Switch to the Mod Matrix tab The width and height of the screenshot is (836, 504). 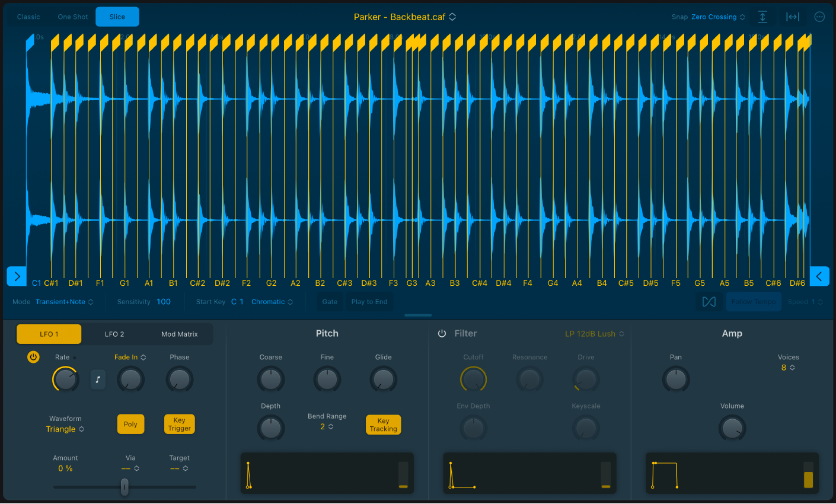point(179,334)
